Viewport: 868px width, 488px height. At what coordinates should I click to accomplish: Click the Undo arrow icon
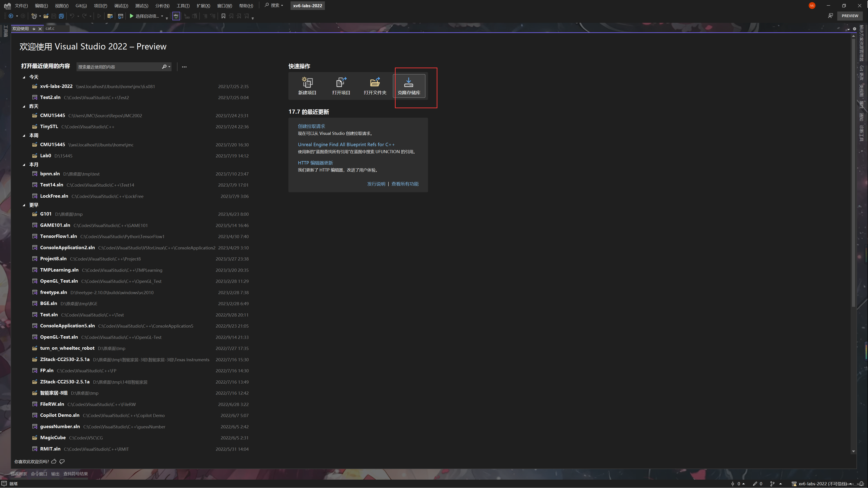(x=72, y=16)
